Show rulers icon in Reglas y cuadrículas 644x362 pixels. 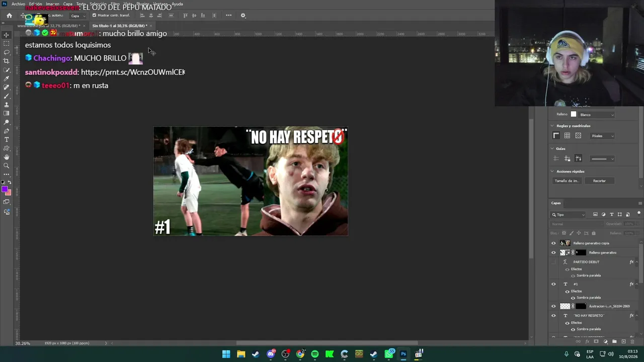point(556,136)
